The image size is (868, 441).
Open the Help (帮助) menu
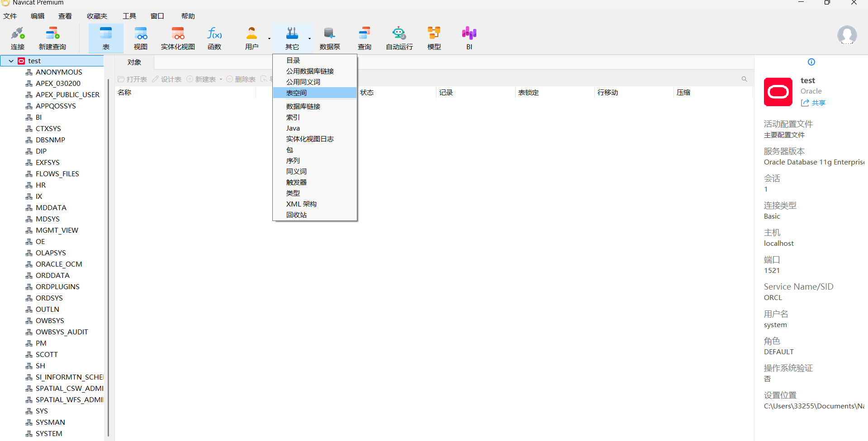pos(188,16)
